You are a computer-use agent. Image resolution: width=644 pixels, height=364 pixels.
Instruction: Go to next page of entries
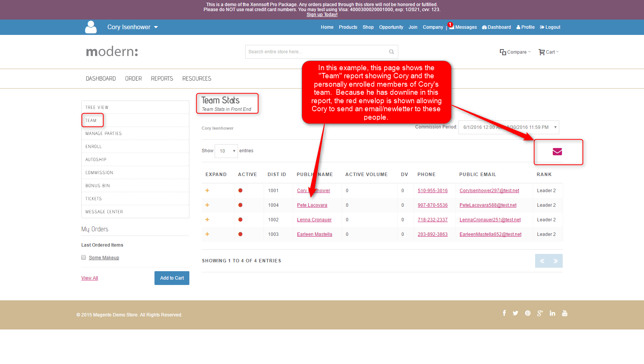[555, 261]
